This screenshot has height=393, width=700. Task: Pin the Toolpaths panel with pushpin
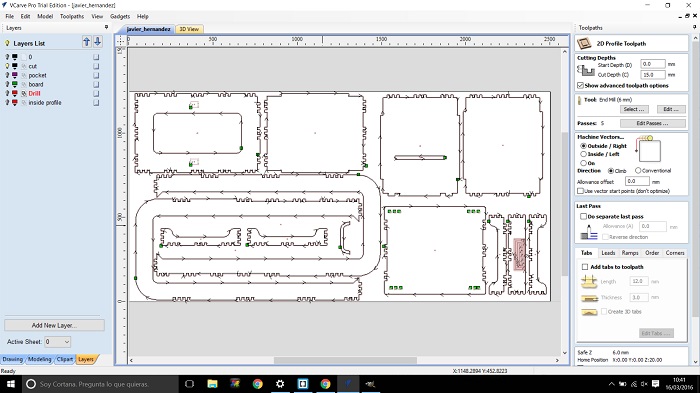695,27
